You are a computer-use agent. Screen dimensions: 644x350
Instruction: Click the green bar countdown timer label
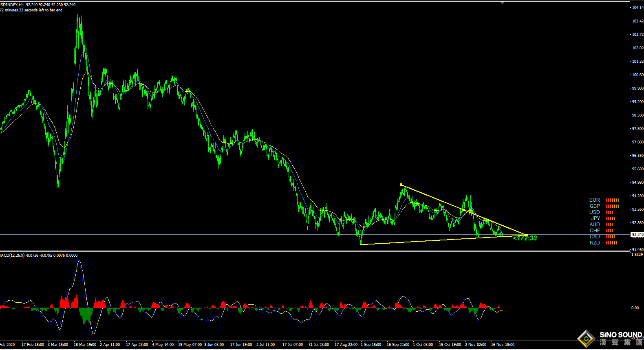coord(525,238)
